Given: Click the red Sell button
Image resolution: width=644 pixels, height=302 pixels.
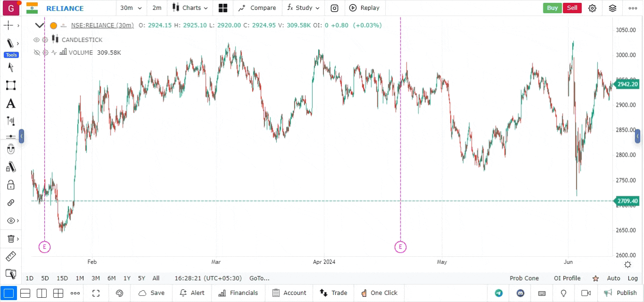Looking at the screenshot, I should click(572, 8).
